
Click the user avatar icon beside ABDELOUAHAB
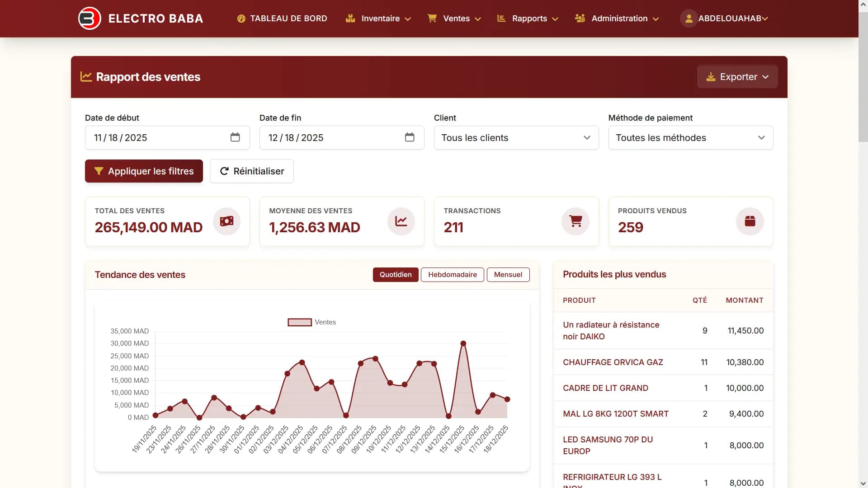point(689,19)
